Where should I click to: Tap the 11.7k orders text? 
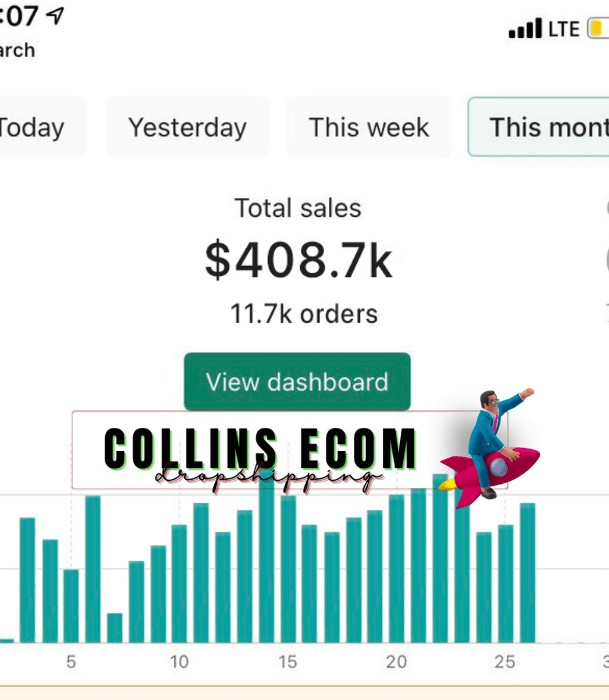(x=304, y=314)
